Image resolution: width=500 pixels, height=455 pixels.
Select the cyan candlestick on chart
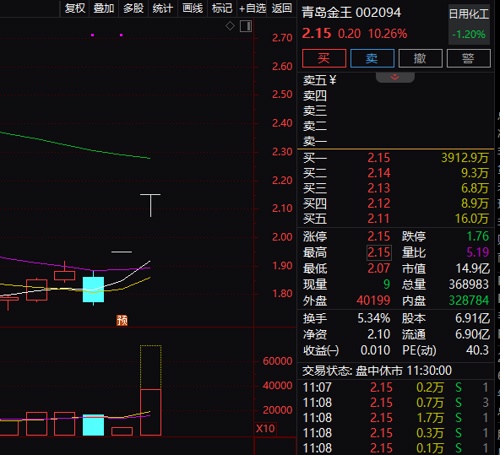93,289
